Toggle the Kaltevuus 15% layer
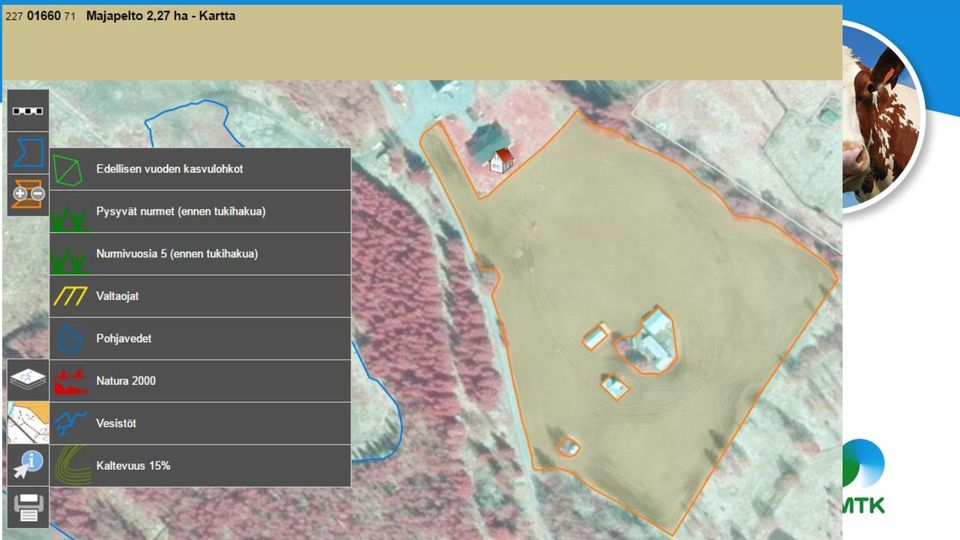Screen dimensions: 960x540 click(x=200, y=465)
